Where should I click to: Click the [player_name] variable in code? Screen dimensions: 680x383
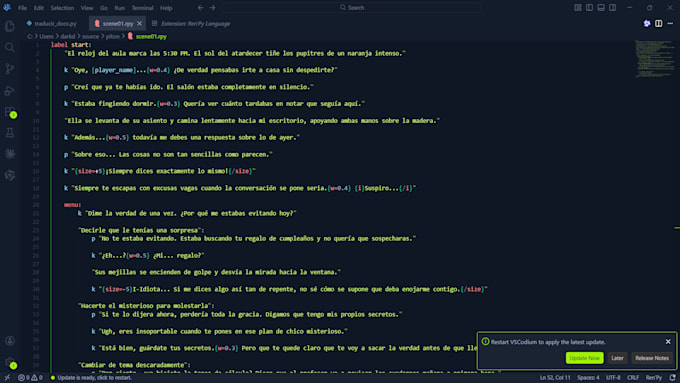pos(114,70)
